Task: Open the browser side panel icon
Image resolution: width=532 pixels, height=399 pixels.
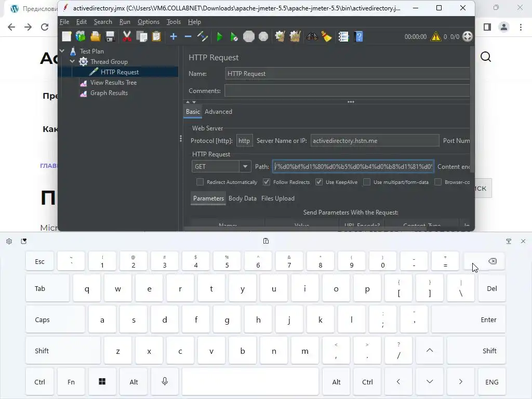Action: [x=487, y=27]
